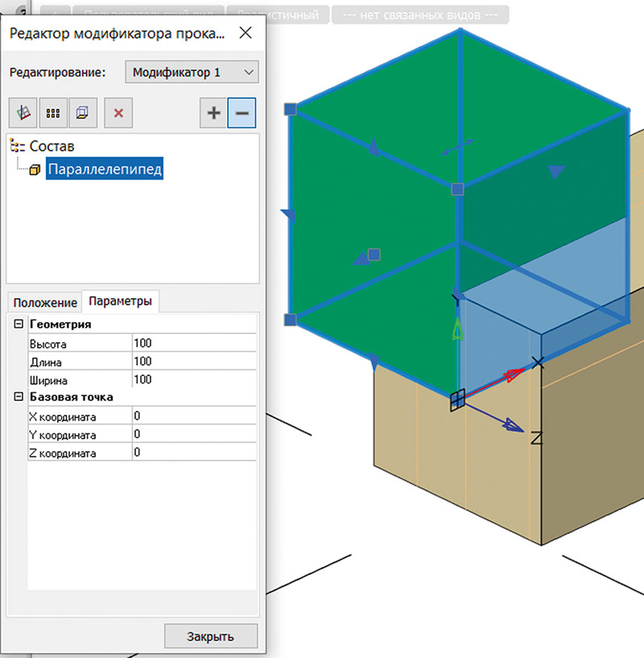
Task: Click the Высота value field
Action: click(x=194, y=343)
